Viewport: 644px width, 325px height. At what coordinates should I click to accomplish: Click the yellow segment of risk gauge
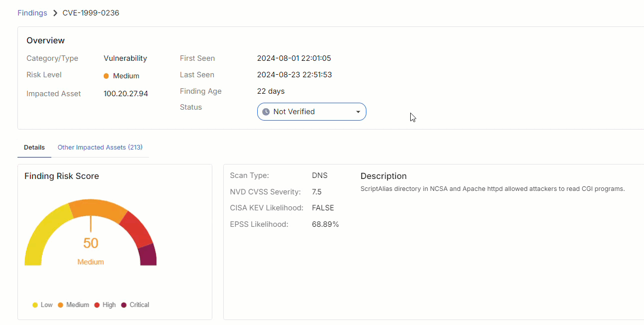click(41, 234)
